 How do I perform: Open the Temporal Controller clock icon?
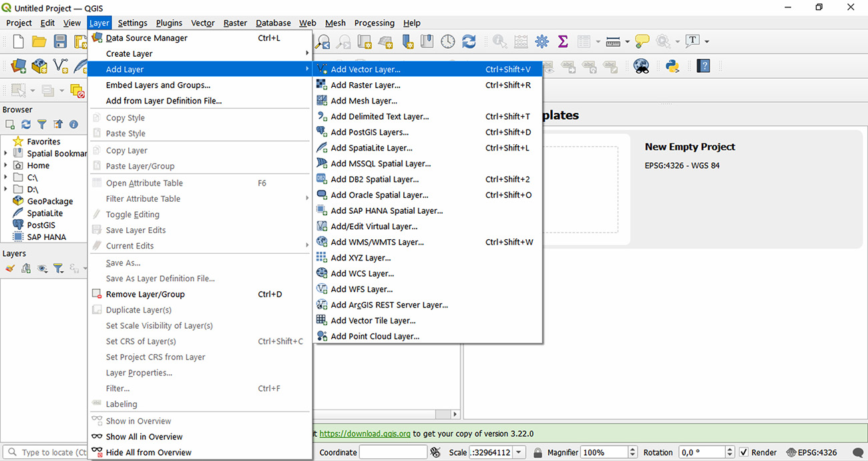point(448,41)
